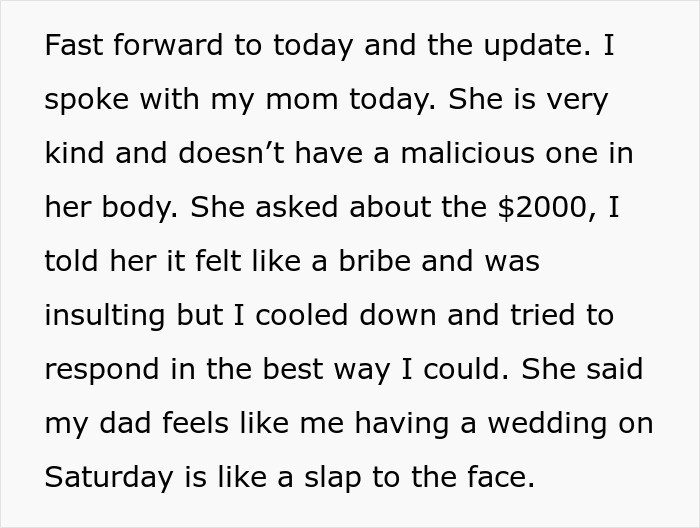
Task: Select the word "Saturday"
Action: pyautogui.click(x=110, y=476)
